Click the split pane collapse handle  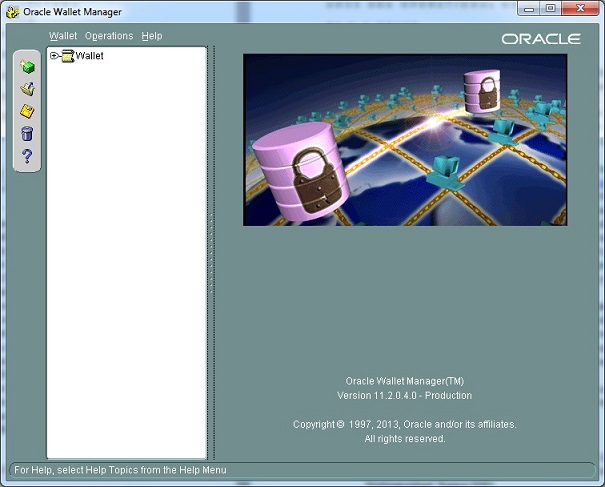coord(211,253)
